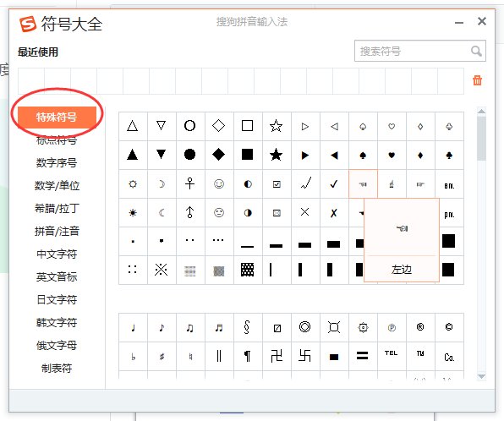Image resolution: width=504 pixels, height=421 pixels.
Task: Select the solid spade suit symbol
Action: tap(363, 156)
